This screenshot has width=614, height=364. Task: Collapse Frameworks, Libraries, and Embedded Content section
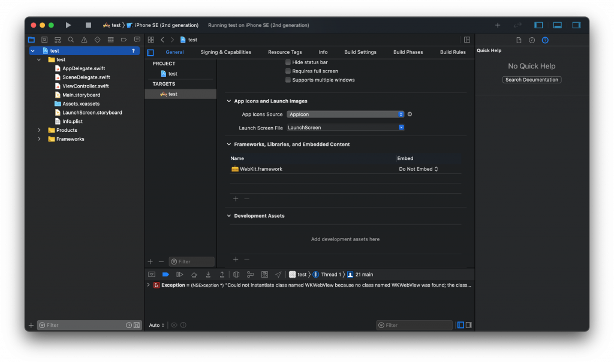(229, 145)
